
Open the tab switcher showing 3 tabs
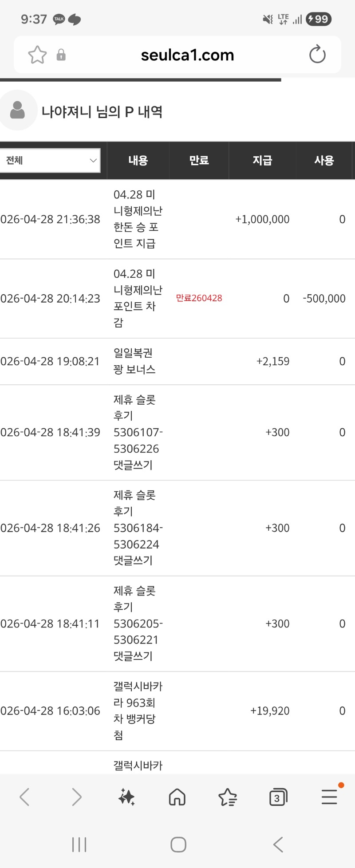click(278, 797)
